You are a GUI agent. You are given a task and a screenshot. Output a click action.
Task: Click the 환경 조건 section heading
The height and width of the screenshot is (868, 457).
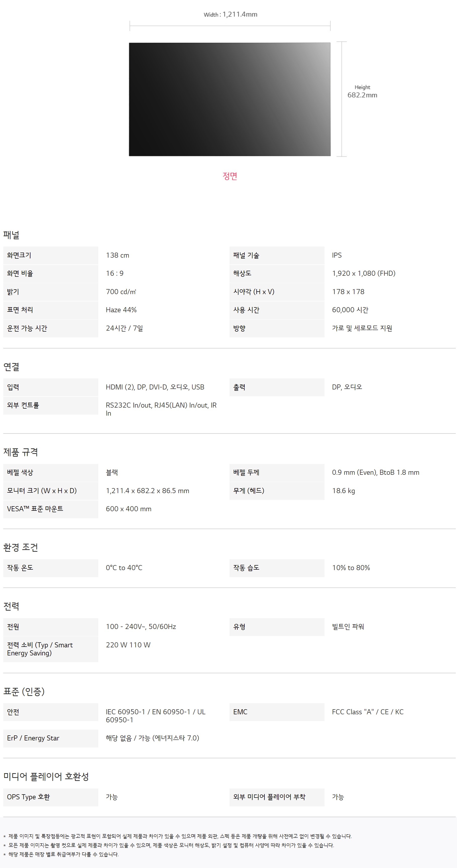21,547
